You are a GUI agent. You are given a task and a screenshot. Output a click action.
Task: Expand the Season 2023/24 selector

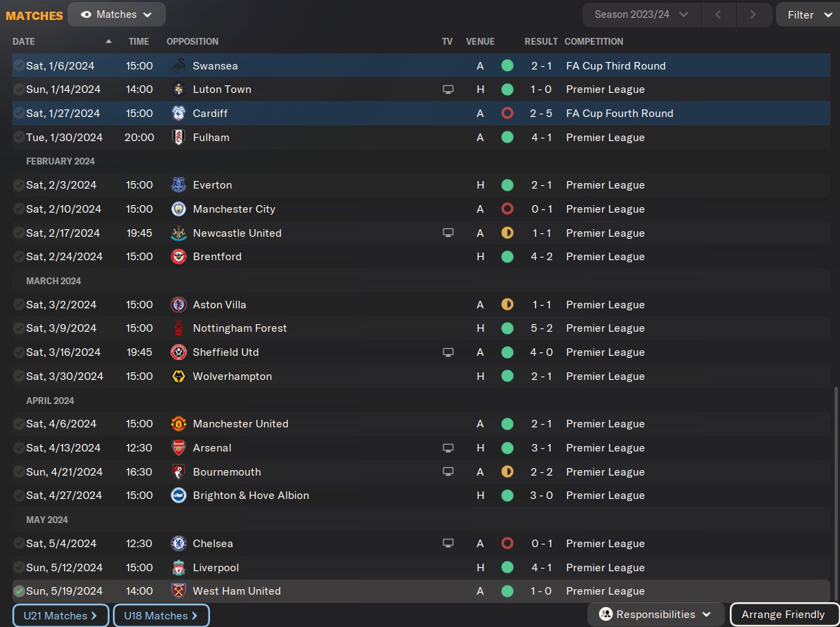[641, 14]
